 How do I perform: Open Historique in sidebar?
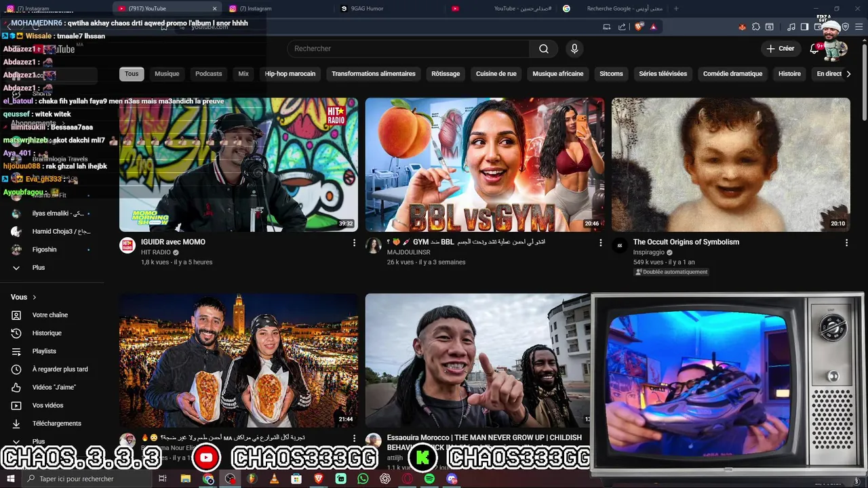pos(47,333)
